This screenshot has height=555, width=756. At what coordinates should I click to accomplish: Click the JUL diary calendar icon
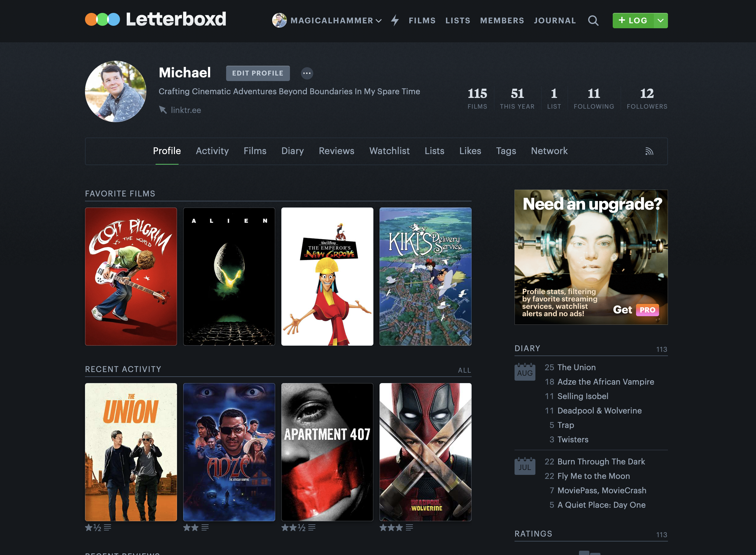pos(525,466)
